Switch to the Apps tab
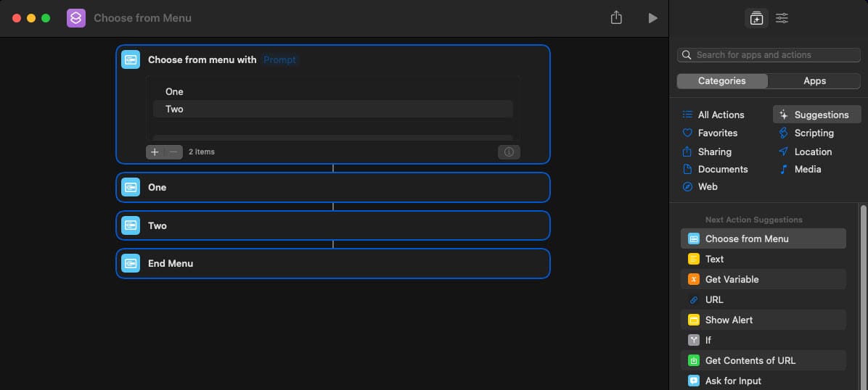868x390 pixels. tap(814, 80)
